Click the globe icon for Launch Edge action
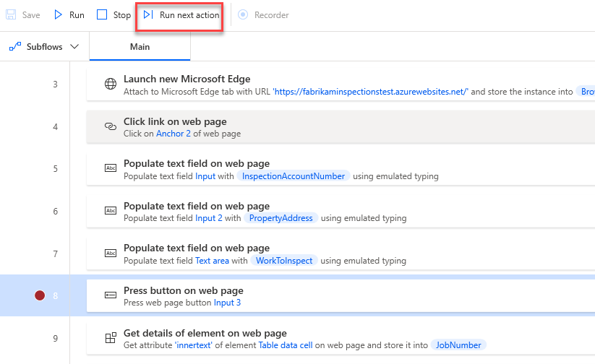This screenshot has width=595, height=364. point(111,84)
